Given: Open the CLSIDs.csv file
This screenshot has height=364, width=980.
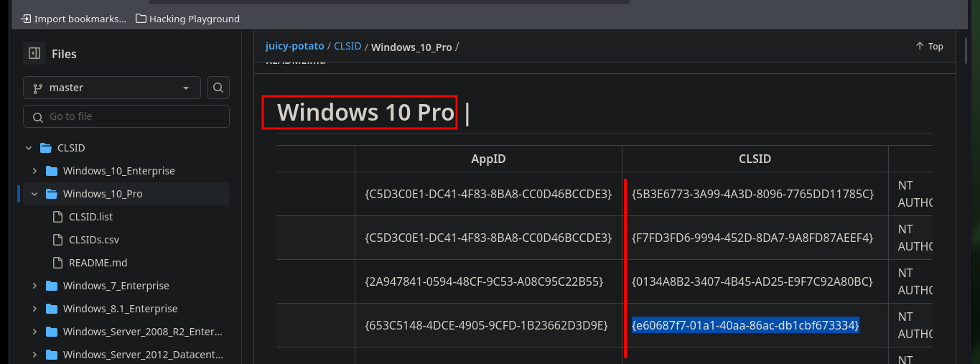Looking at the screenshot, I should click(93, 240).
